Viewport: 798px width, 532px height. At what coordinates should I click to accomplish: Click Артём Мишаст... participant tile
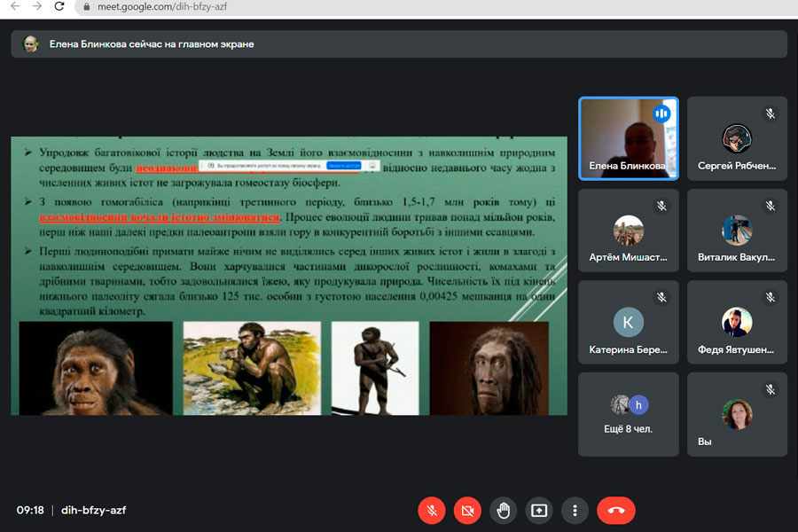point(628,231)
